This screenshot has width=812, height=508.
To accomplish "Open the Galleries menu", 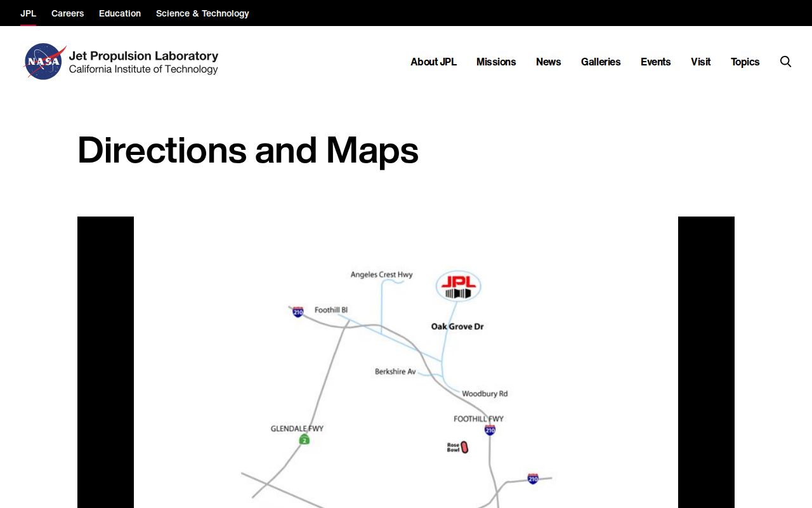I will [x=601, y=62].
